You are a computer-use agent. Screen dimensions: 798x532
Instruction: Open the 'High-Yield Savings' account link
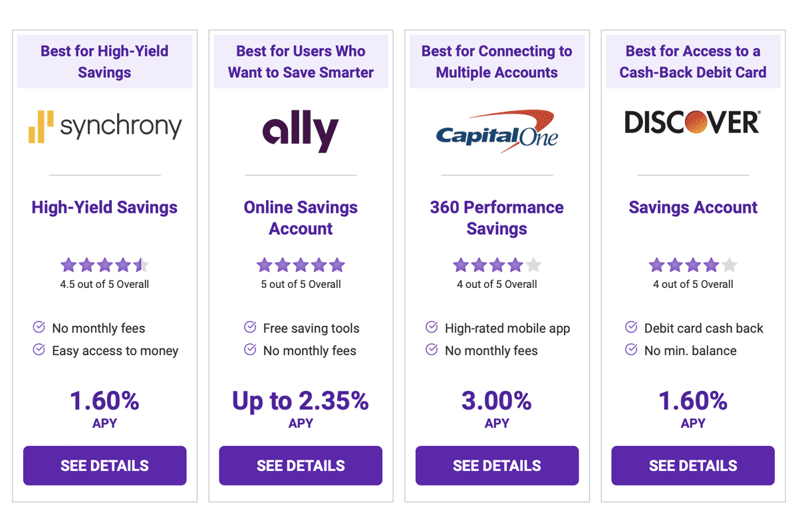pyautogui.click(x=104, y=207)
